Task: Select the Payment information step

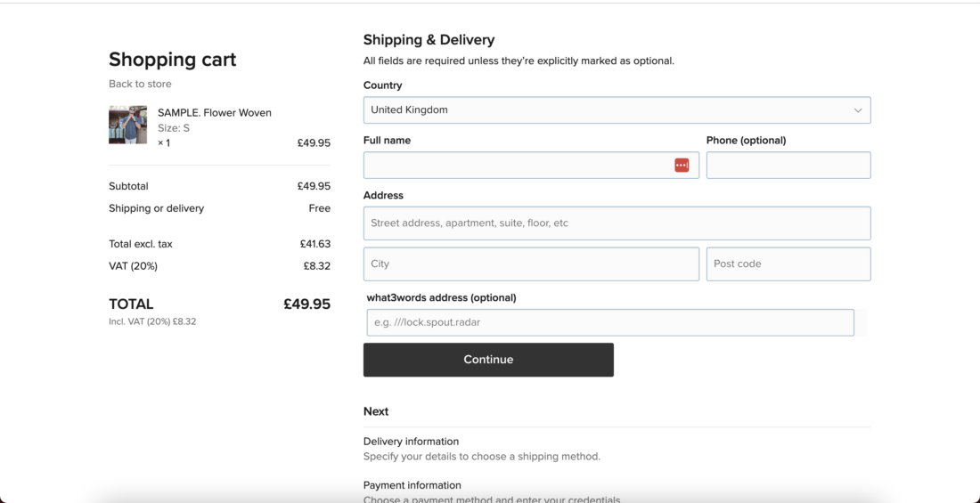Action: (x=412, y=485)
